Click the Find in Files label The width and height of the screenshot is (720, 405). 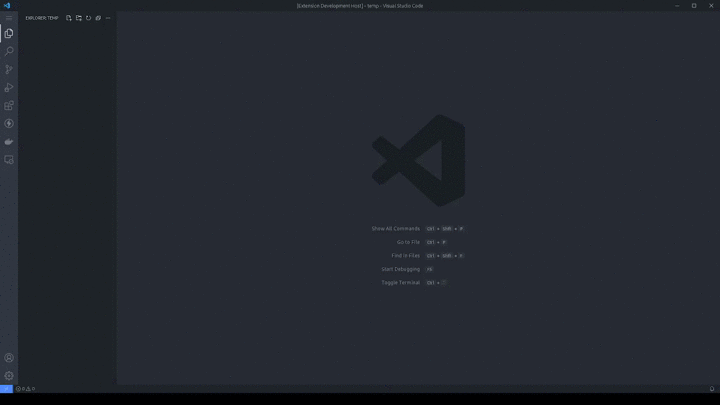(x=405, y=256)
